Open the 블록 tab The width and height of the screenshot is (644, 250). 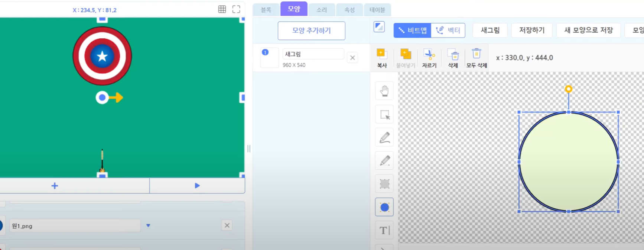(x=266, y=10)
